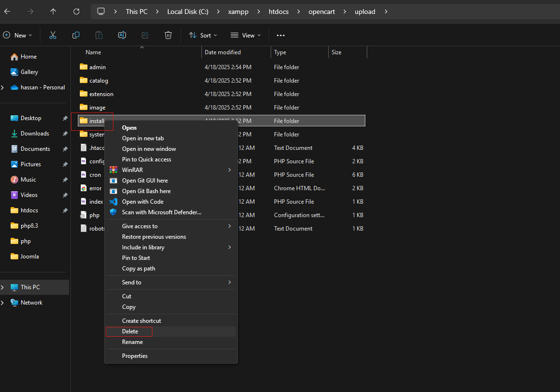This screenshot has height=392, width=560.
Task: Open the View dropdown menu
Action: 246,35
